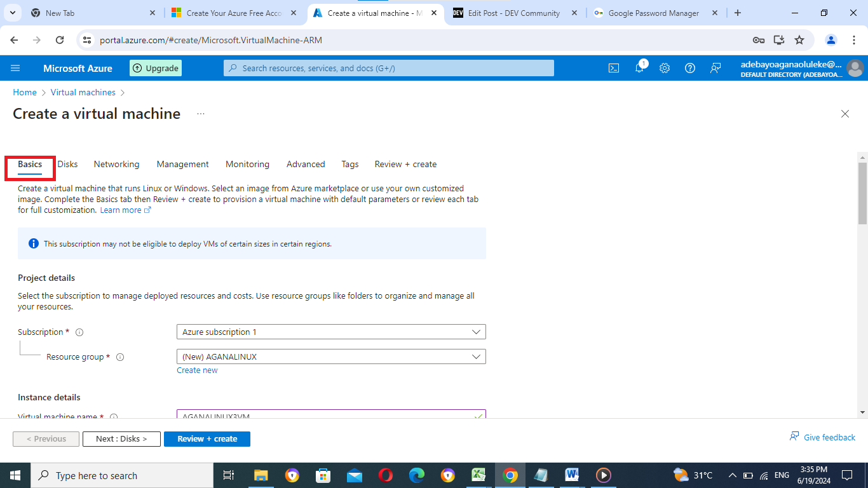Open the notifications bell
868x488 pixels.
[x=639, y=68]
